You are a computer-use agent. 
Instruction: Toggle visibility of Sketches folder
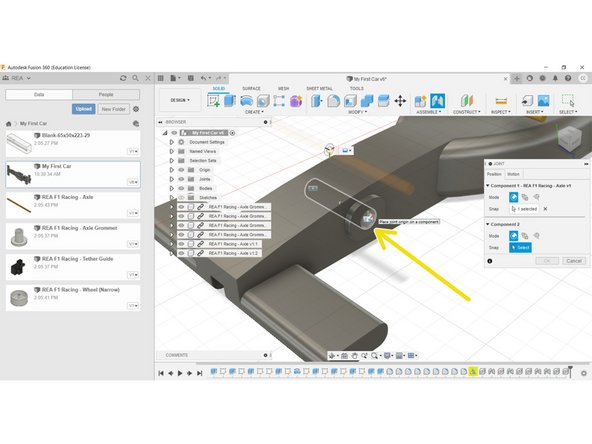[x=182, y=197]
